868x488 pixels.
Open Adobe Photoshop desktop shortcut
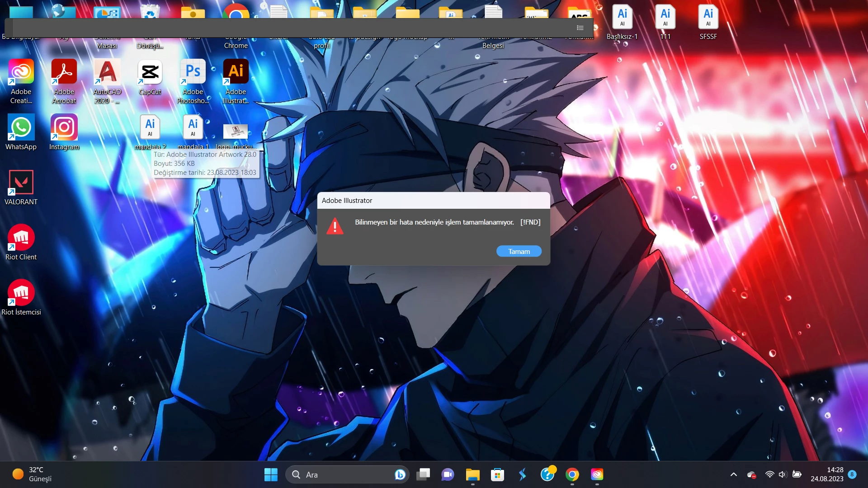[x=193, y=72]
